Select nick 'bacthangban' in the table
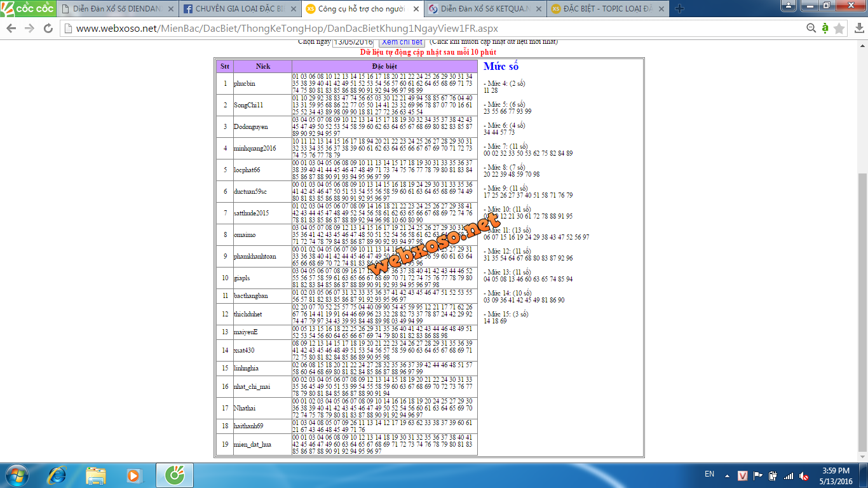868x488 pixels. coord(250,295)
